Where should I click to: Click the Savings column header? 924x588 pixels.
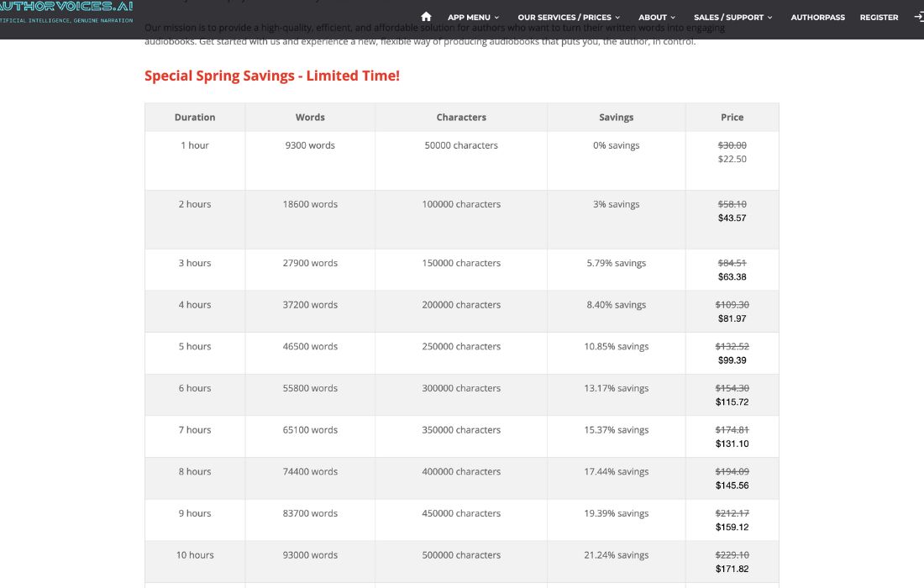616,118
